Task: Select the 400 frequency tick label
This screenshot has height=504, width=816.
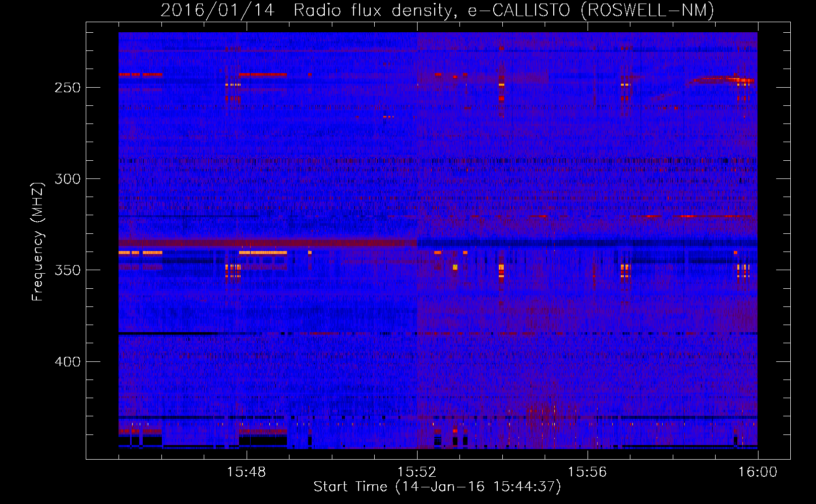Action: pyautogui.click(x=68, y=362)
